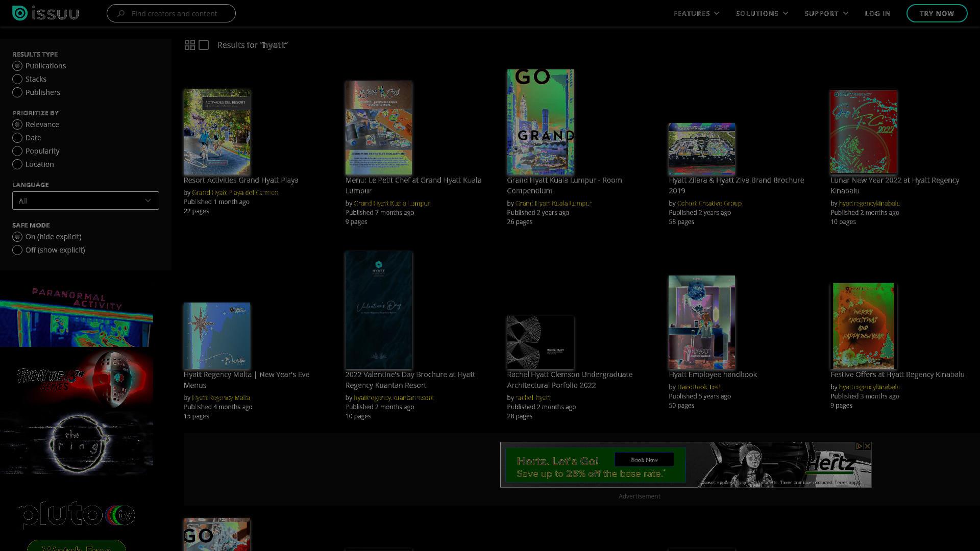Expand the Support menu
The width and height of the screenshot is (980, 551).
[x=826, y=13]
